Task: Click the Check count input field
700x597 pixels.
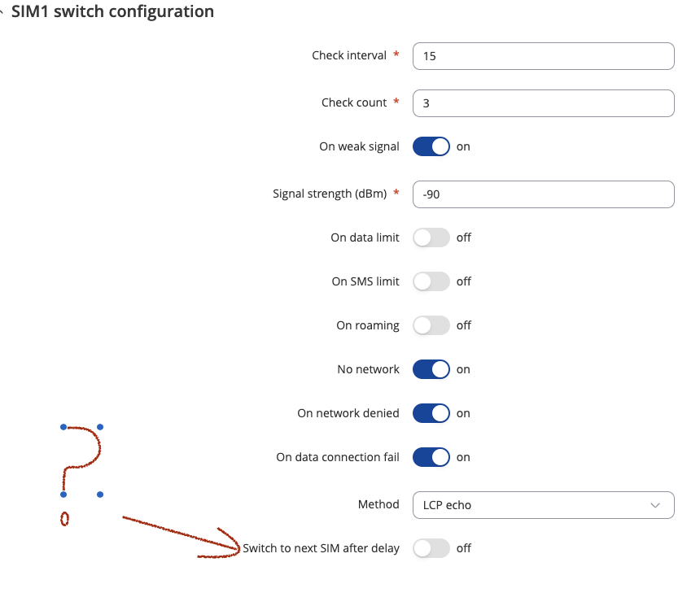Action: click(x=543, y=103)
